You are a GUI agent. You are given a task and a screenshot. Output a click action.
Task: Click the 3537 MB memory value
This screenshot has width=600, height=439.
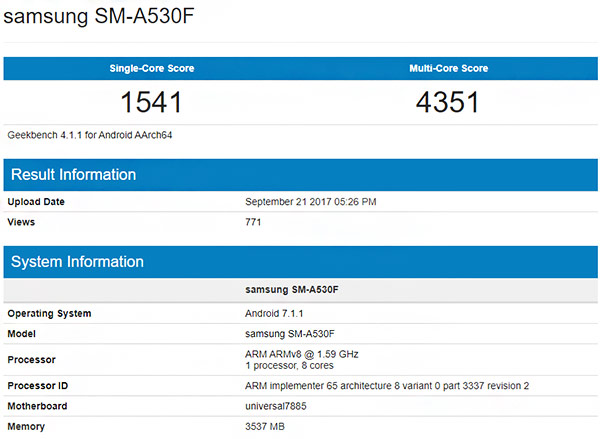tap(265, 426)
